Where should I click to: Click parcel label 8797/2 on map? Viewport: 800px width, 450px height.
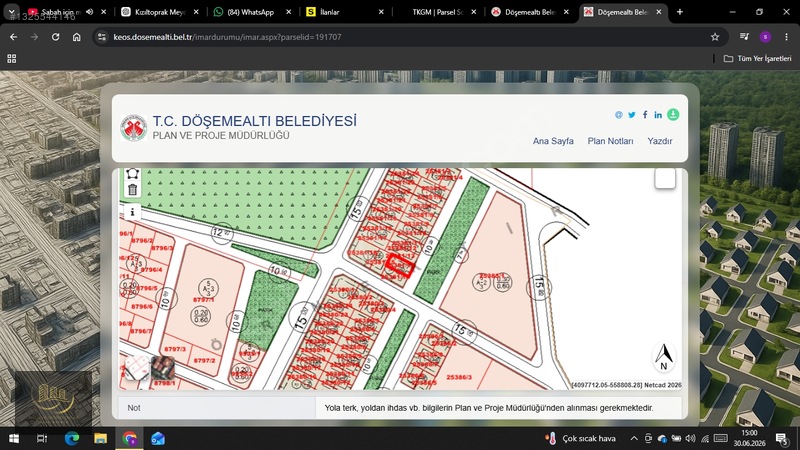click(x=205, y=360)
